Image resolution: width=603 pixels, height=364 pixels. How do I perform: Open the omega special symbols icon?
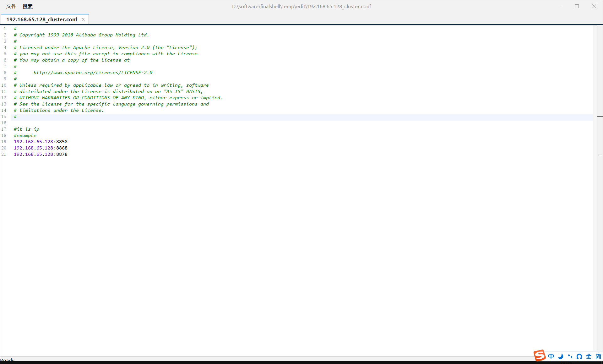click(579, 356)
